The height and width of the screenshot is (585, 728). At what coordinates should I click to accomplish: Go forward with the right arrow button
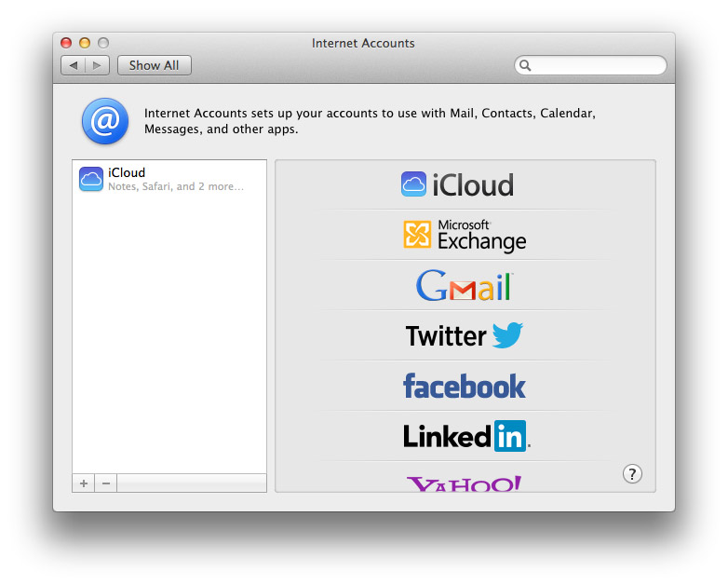pyautogui.click(x=98, y=65)
